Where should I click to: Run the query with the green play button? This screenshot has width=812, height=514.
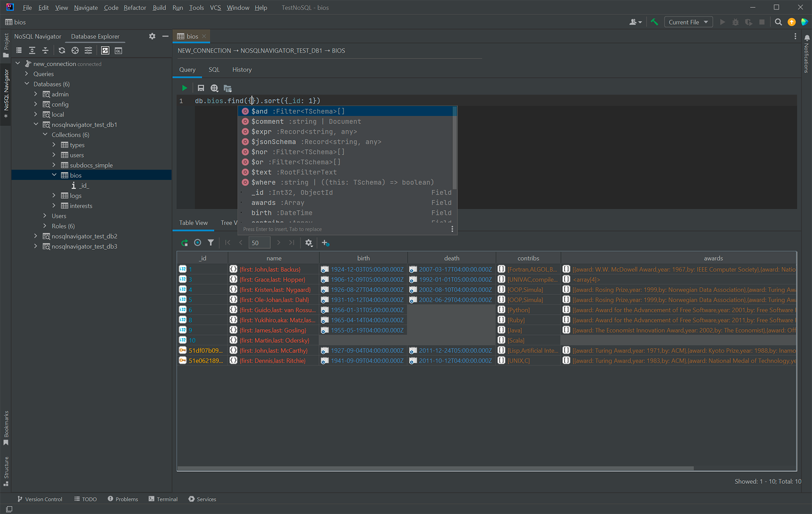click(x=184, y=88)
